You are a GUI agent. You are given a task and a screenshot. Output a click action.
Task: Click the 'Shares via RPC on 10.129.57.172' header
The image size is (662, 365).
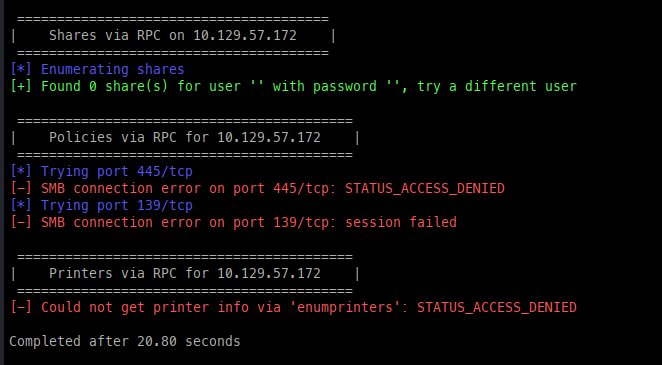pyautogui.click(x=173, y=35)
